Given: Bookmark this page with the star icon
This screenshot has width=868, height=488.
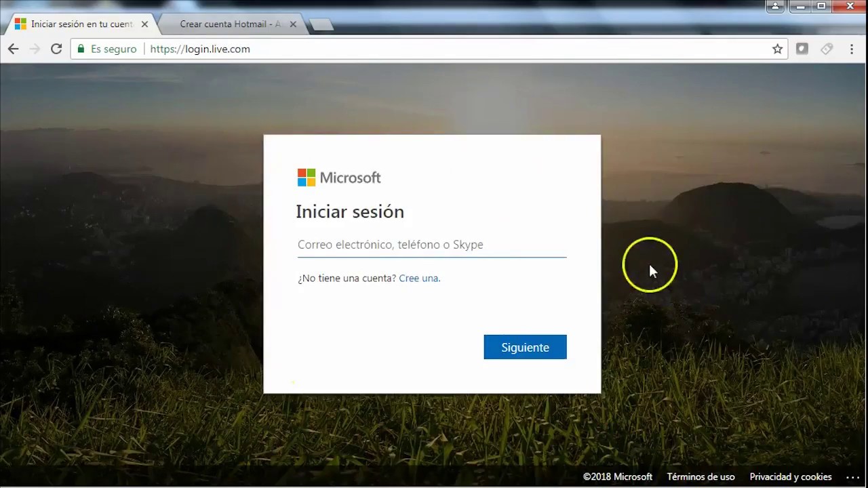Looking at the screenshot, I should (777, 49).
